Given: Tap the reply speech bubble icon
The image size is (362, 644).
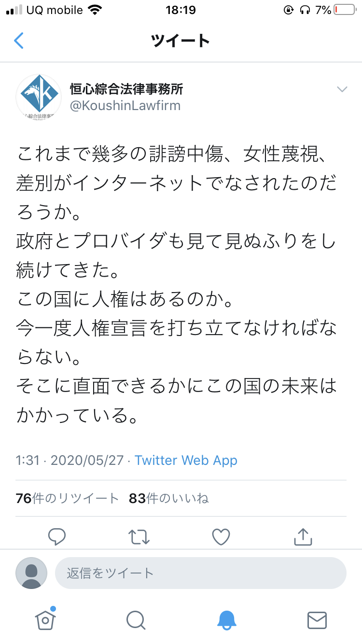Looking at the screenshot, I should [x=57, y=536].
